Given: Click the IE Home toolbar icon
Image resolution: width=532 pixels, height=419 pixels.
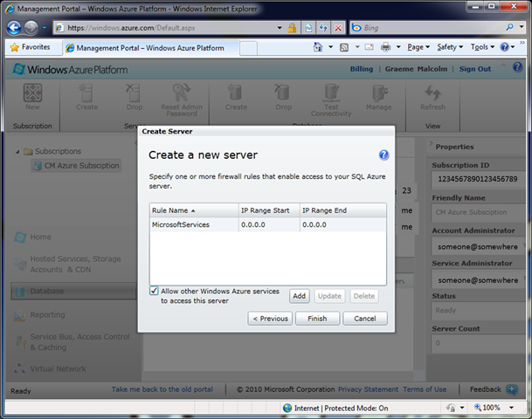Looking at the screenshot, I should (318, 47).
